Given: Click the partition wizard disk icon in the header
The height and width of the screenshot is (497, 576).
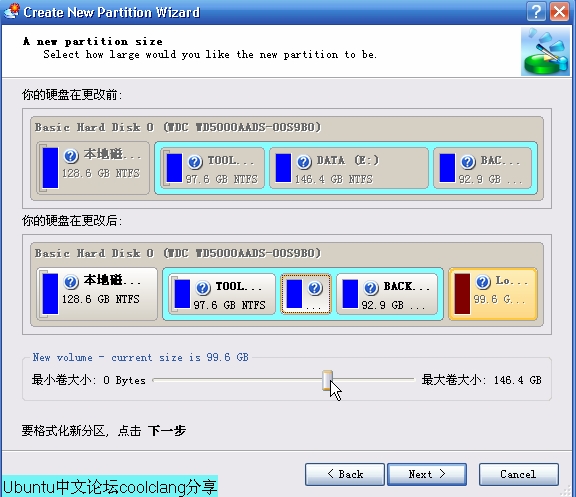Looking at the screenshot, I should coord(546,51).
